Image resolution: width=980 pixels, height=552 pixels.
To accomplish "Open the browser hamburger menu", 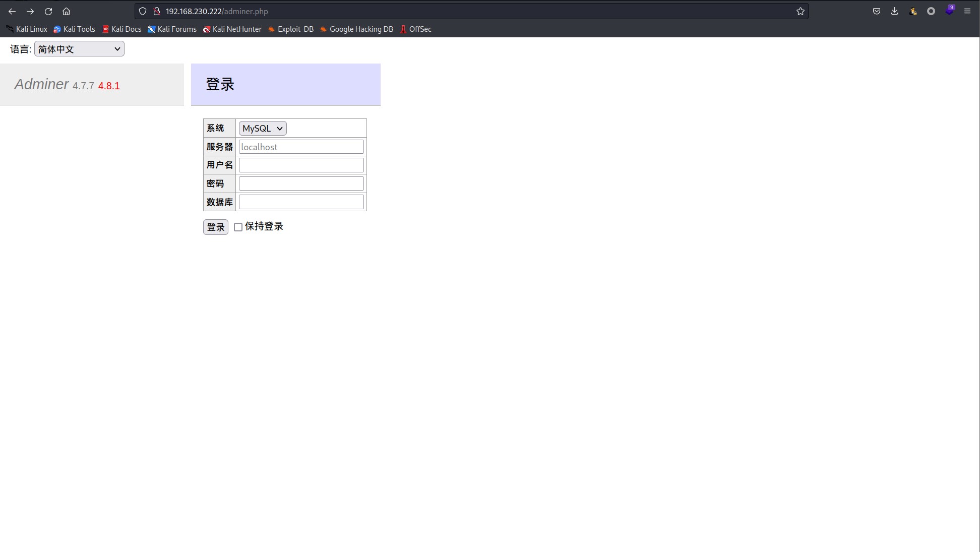I will tap(967, 11).
